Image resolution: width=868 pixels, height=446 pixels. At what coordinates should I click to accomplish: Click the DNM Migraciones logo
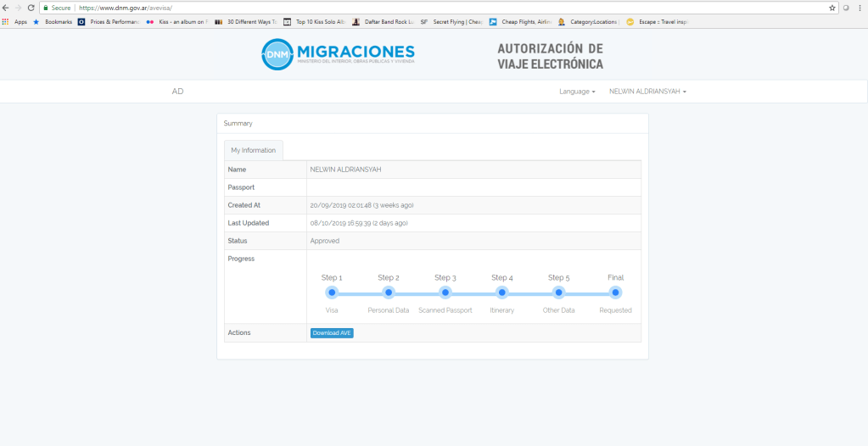point(338,54)
